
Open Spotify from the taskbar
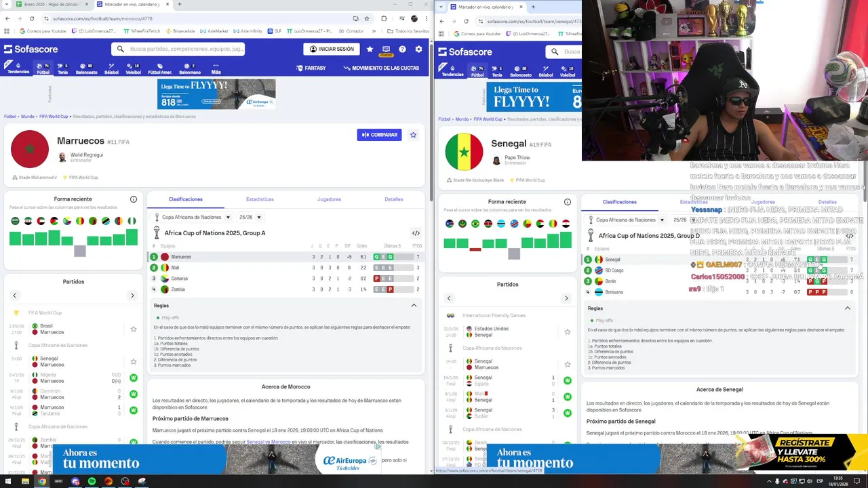(92, 481)
